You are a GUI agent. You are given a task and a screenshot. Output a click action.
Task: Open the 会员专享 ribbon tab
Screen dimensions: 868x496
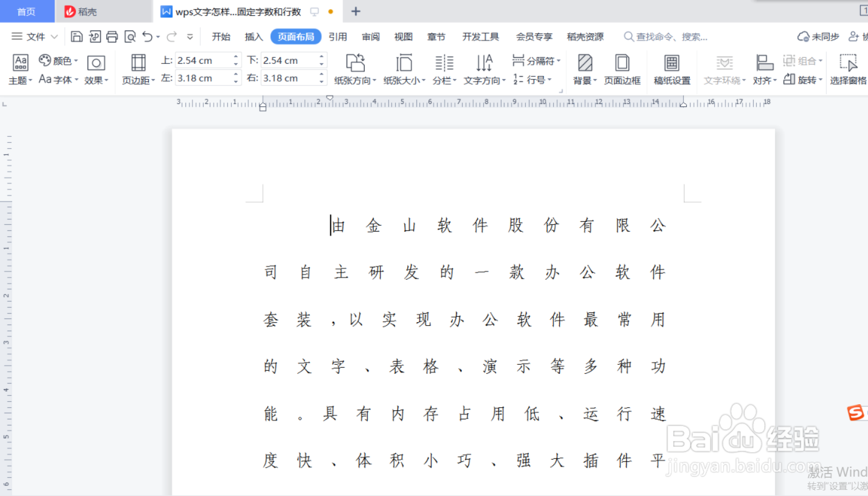coord(534,37)
